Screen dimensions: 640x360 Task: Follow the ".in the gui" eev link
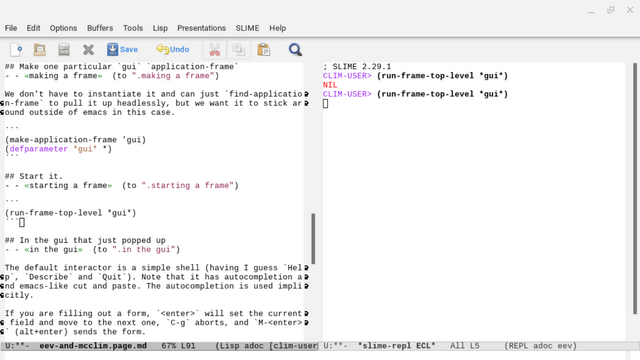coord(144,249)
